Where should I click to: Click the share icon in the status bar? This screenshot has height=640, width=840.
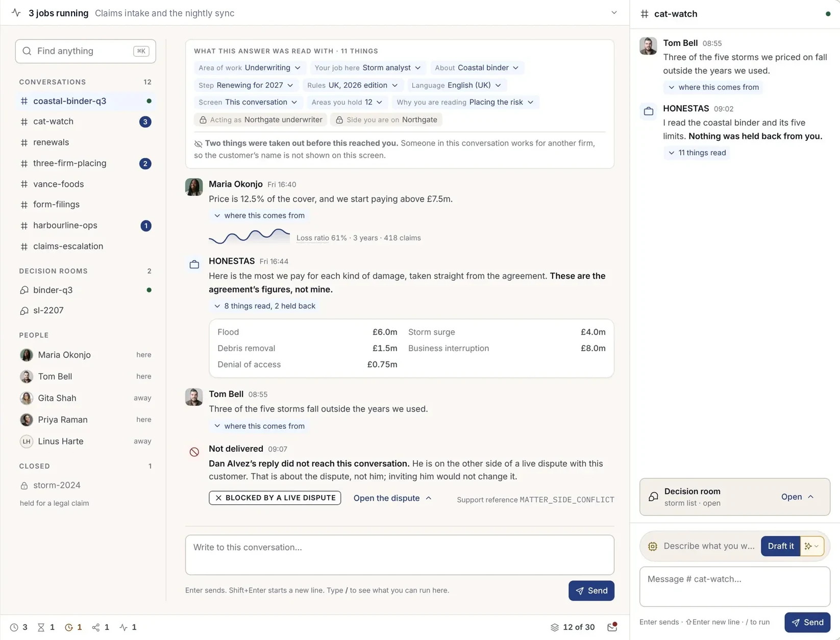pyautogui.click(x=96, y=627)
